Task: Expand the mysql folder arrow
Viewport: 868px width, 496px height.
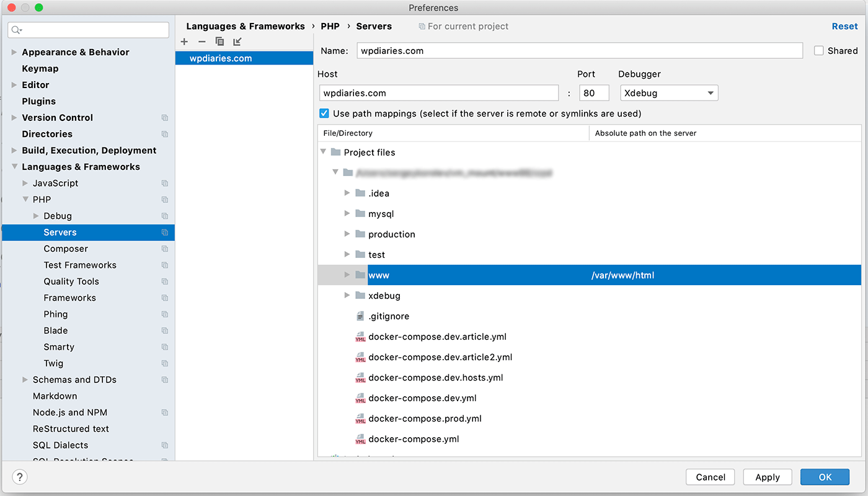Action: (x=347, y=213)
